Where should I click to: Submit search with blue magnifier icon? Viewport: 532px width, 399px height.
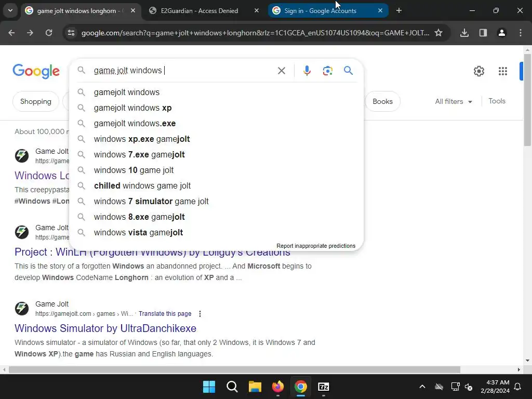[x=348, y=71]
